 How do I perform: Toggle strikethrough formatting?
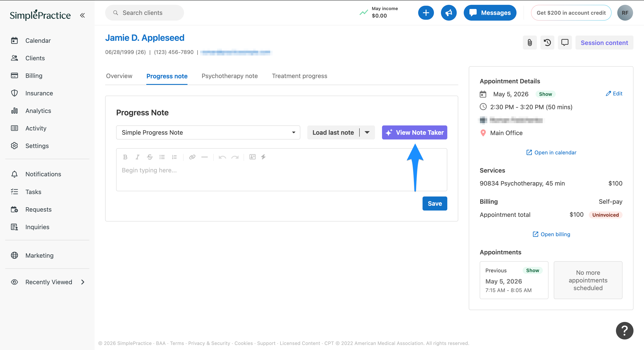click(x=149, y=157)
